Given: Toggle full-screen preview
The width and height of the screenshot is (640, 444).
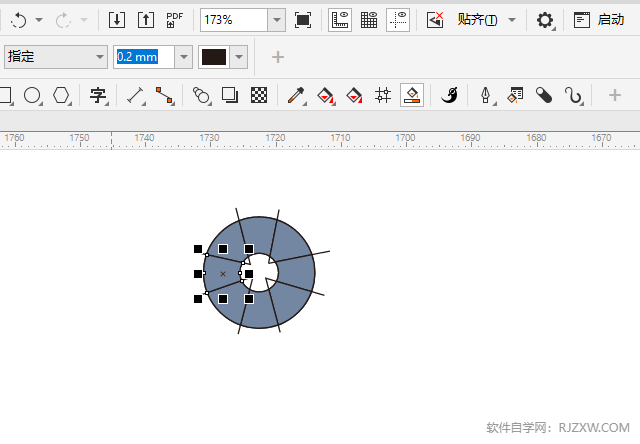Looking at the screenshot, I should (303, 19).
